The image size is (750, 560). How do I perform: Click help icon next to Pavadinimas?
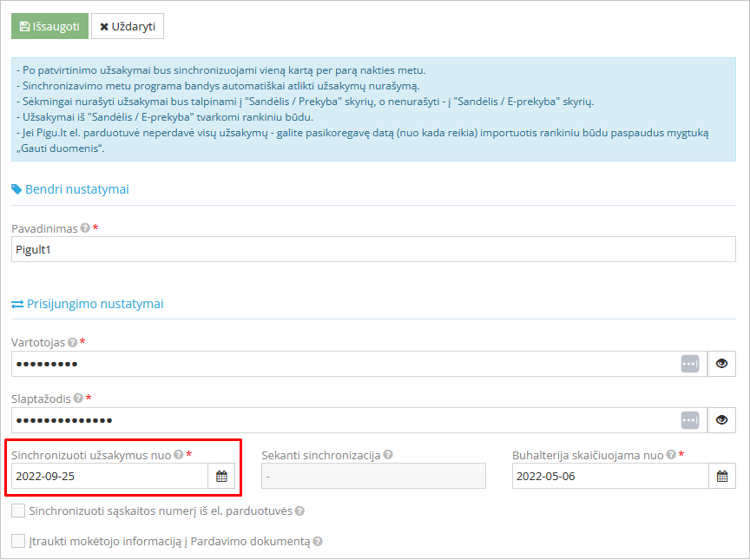[85, 228]
